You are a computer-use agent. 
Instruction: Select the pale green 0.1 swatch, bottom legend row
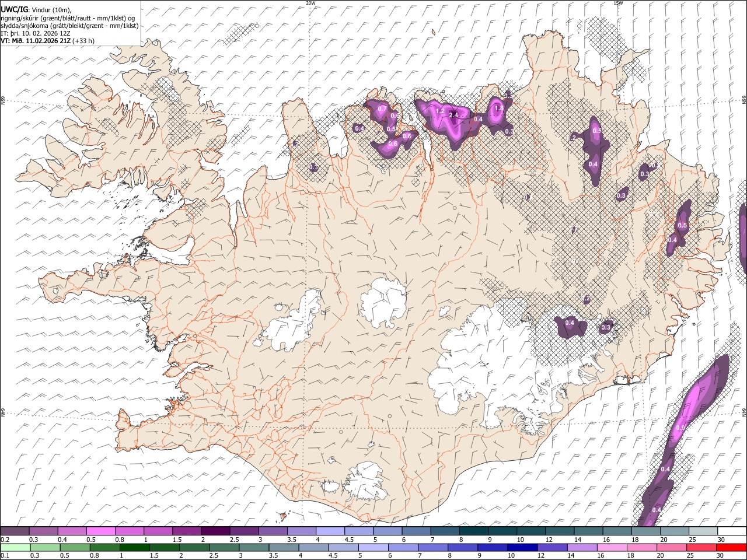coord(15,547)
